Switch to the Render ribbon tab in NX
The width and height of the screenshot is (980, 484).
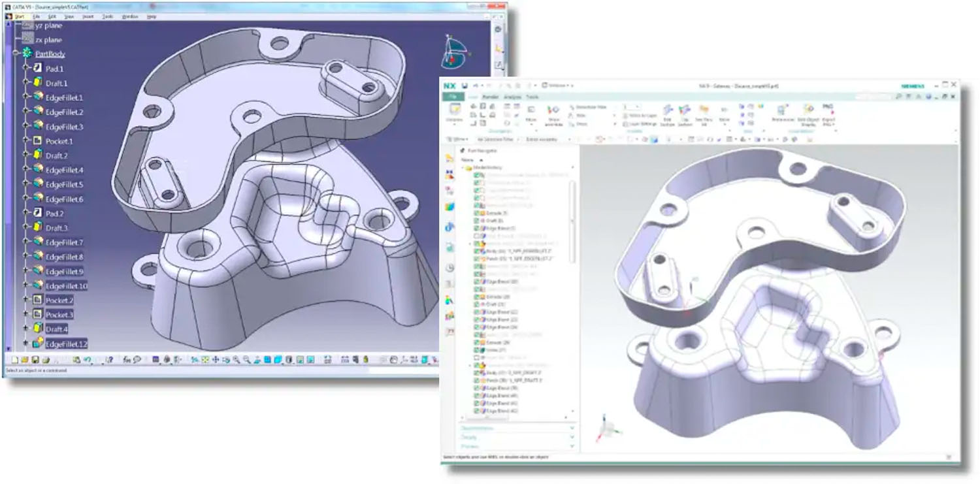[x=491, y=97]
